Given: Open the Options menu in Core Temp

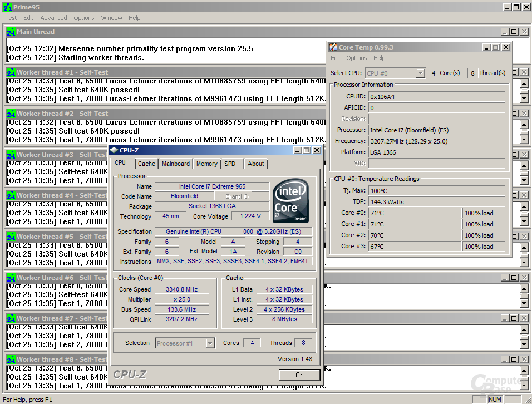Looking at the screenshot, I should coord(357,58).
